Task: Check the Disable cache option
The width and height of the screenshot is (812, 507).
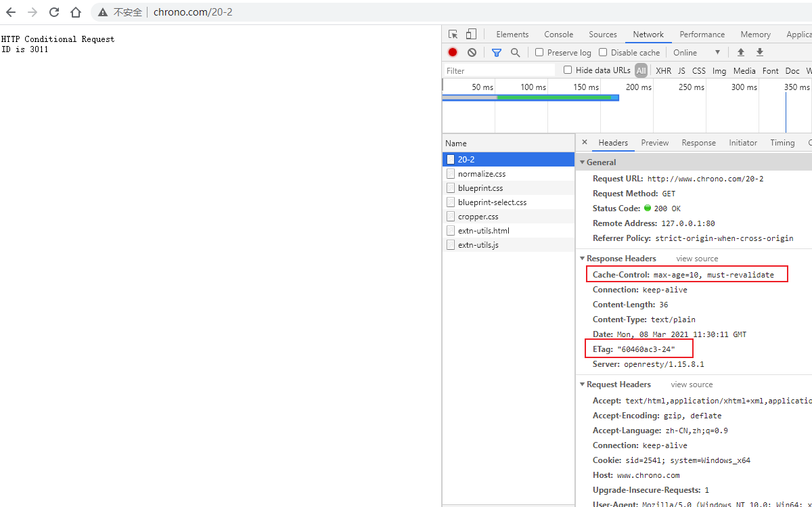Action: tap(603, 52)
